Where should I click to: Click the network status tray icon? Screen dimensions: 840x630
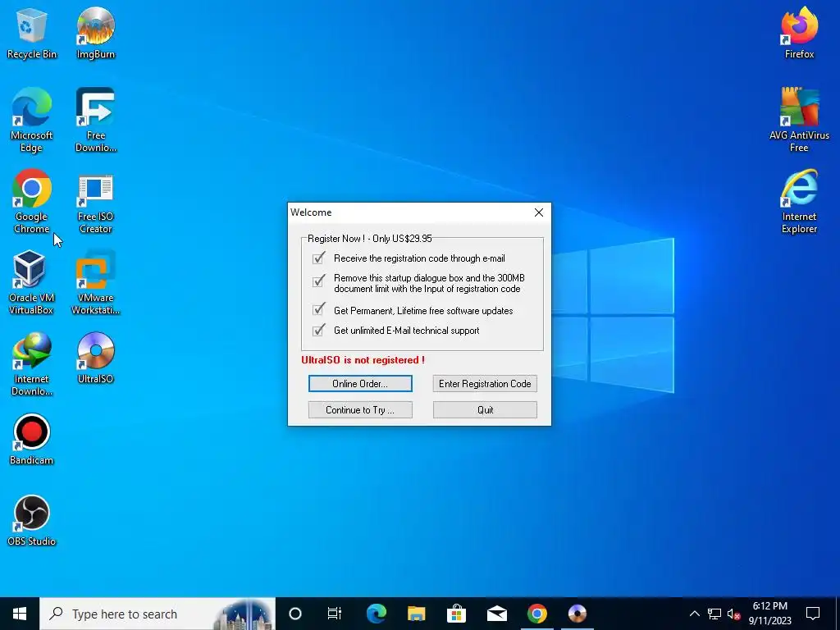(x=714, y=614)
